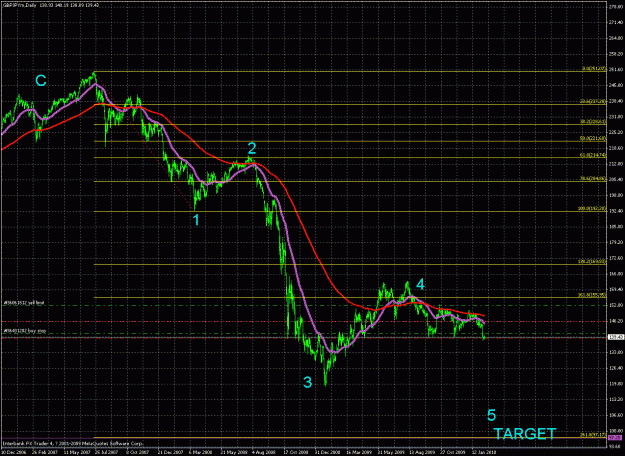
Task: Select the 100.0 Fibonacci level label
Action: coord(593,209)
